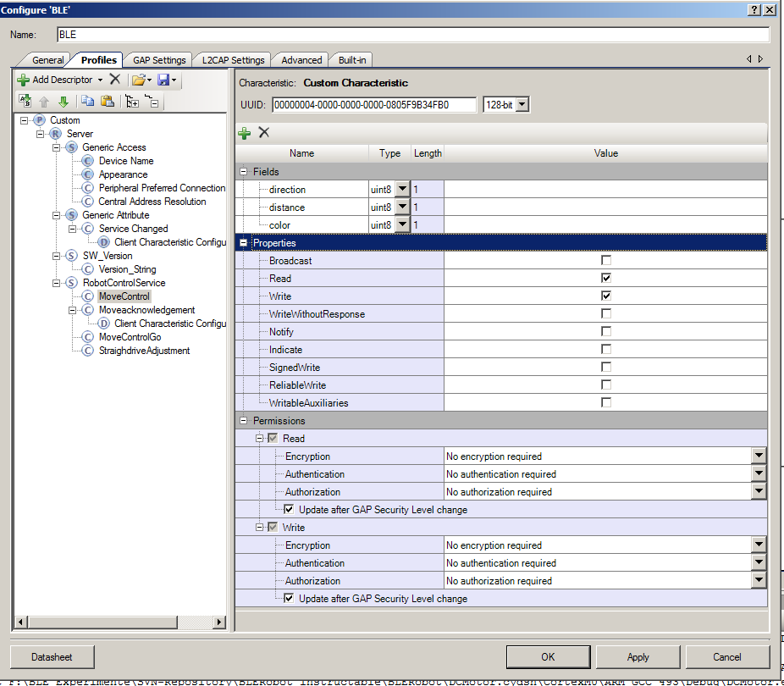
Task: Delete selected item with the tree toolbar X
Action: pos(115,79)
